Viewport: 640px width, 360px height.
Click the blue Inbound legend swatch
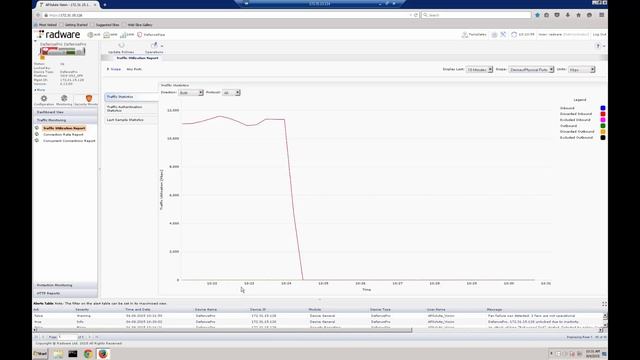[602, 108]
